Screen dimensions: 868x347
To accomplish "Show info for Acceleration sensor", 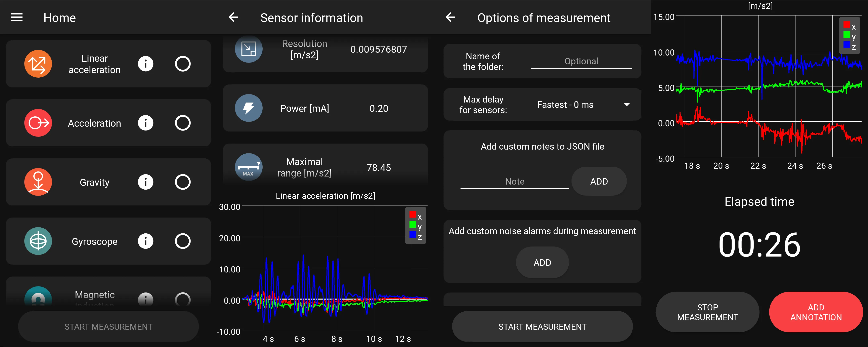I will click(145, 123).
